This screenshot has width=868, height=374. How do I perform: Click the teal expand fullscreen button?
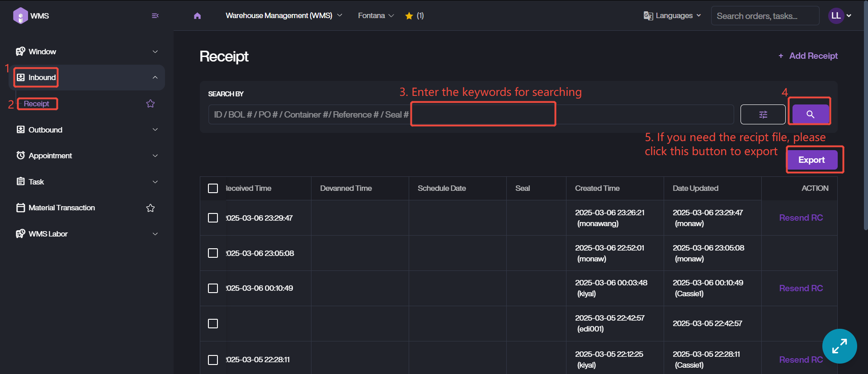click(x=839, y=346)
